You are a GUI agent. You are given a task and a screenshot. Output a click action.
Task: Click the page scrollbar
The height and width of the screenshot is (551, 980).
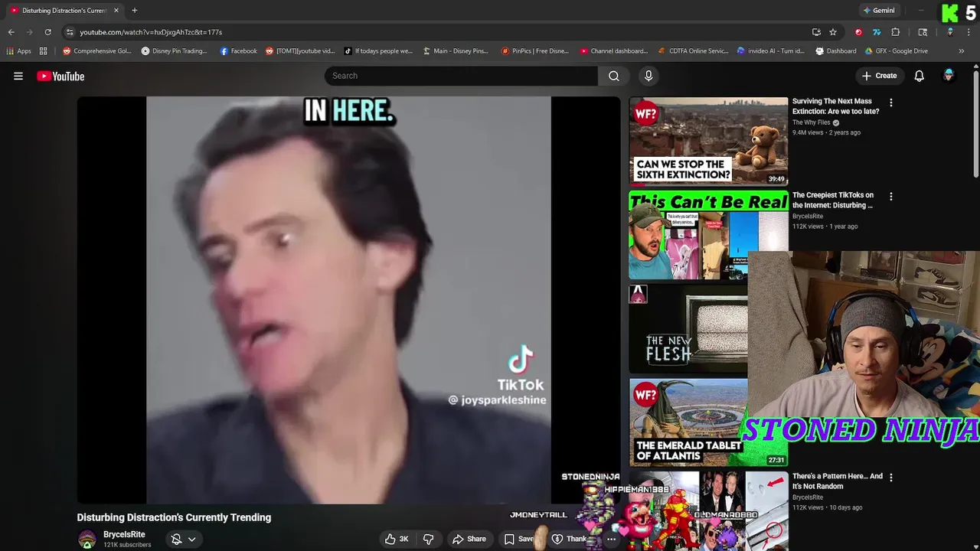(x=975, y=122)
